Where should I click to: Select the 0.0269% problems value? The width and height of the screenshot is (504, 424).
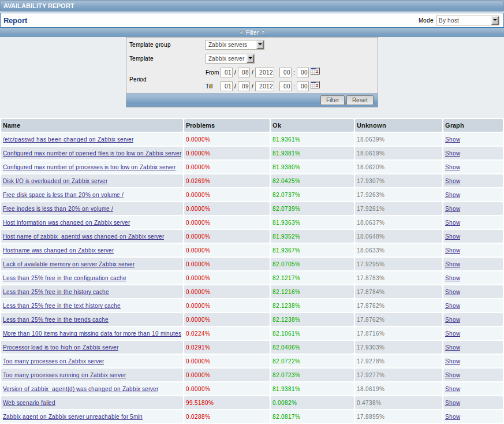pyautogui.click(x=198, y=181)
